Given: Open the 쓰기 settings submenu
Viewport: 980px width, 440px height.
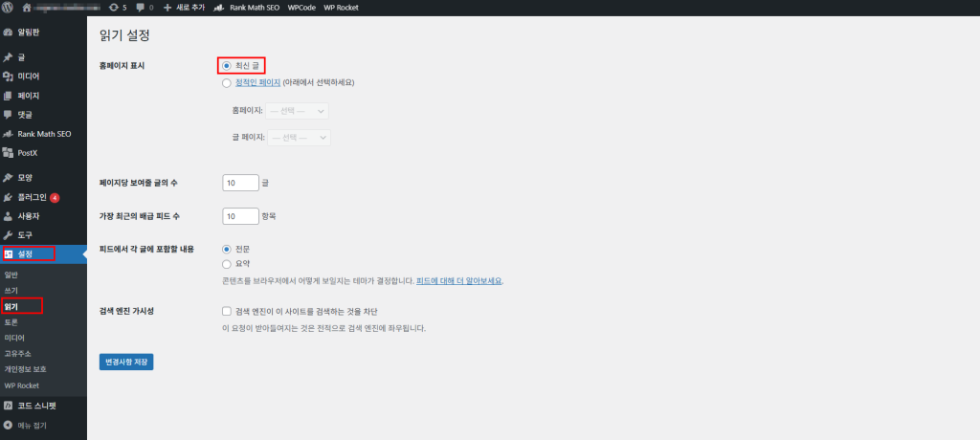Looking at the screenshot, I should pyautogui.click(x=11, y=291).
